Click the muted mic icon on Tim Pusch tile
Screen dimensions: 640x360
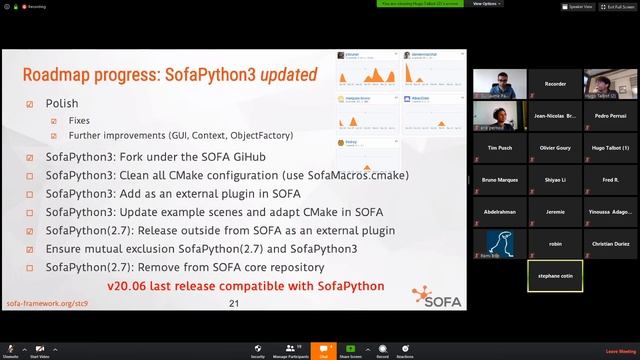[477, 160]
